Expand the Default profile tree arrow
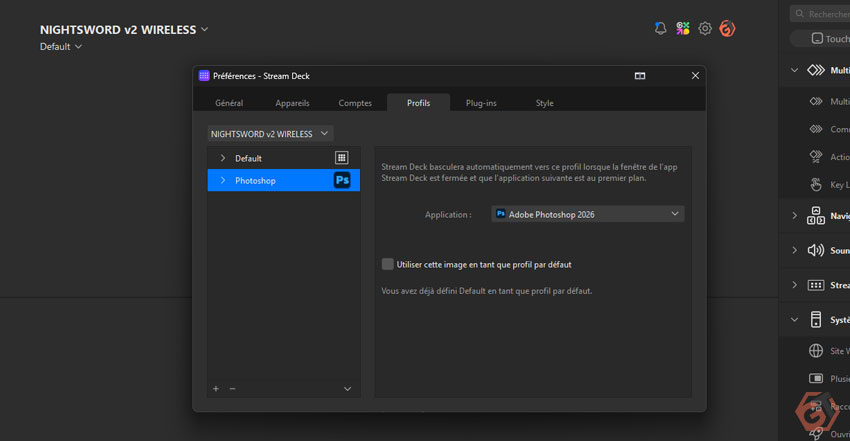 [x=223, y=158]
